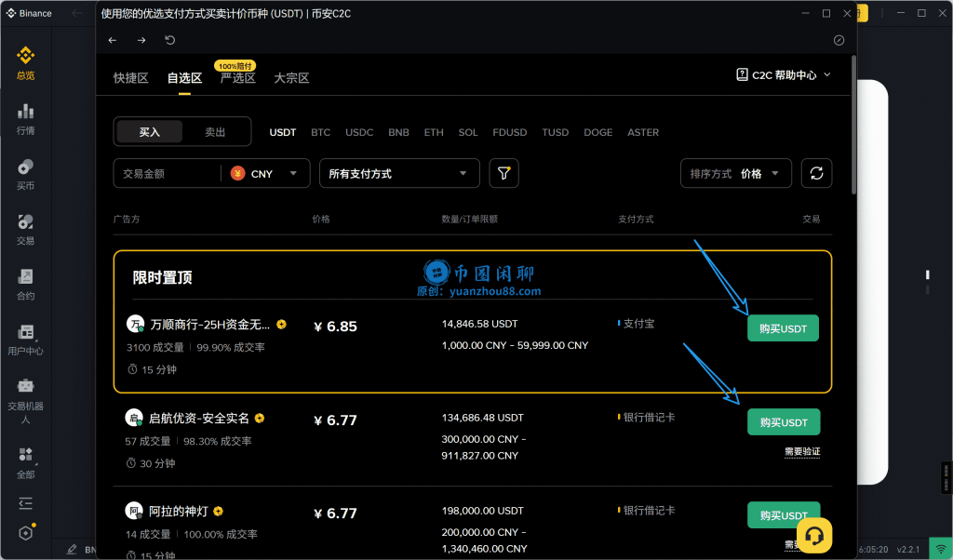Open the 严选区 tab

[x=237, y=78]
